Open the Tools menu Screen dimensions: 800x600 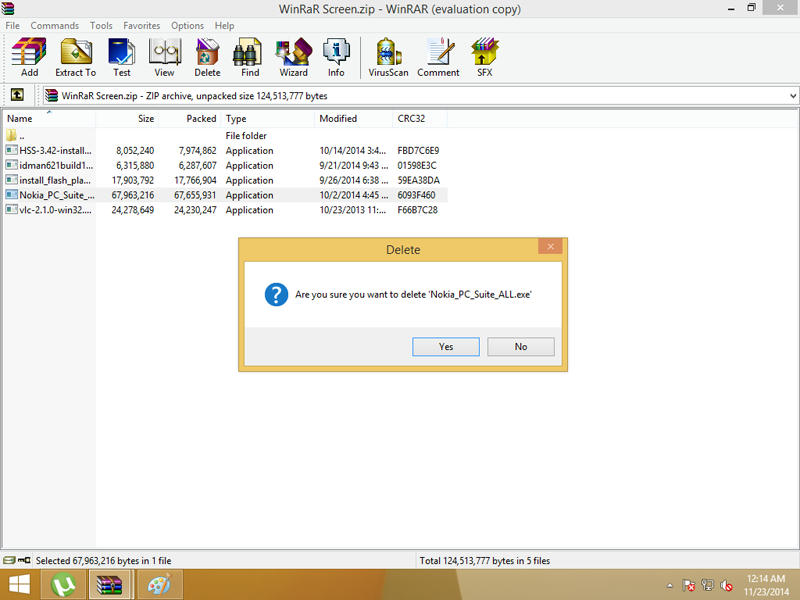tap(101, 26)
